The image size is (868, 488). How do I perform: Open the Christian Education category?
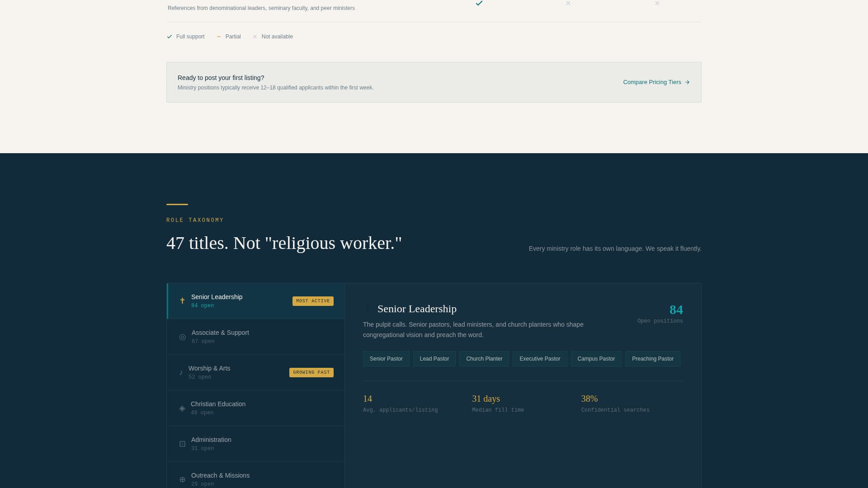pos(256,408)
